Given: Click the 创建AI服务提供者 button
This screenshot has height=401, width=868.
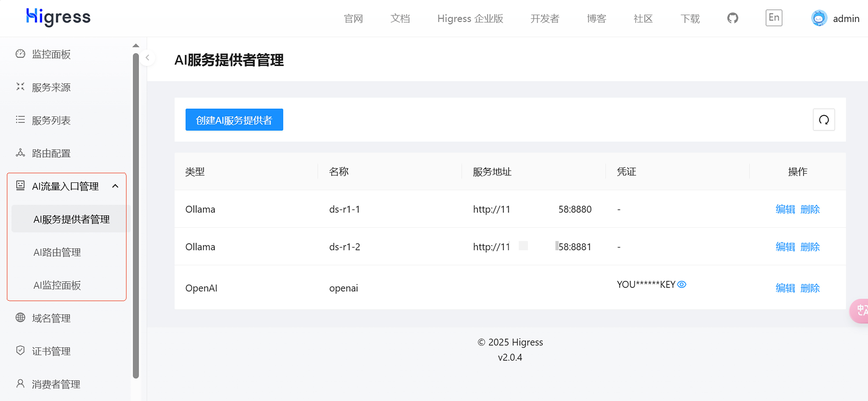Looking at the screenshot, I should pos(234,120).
